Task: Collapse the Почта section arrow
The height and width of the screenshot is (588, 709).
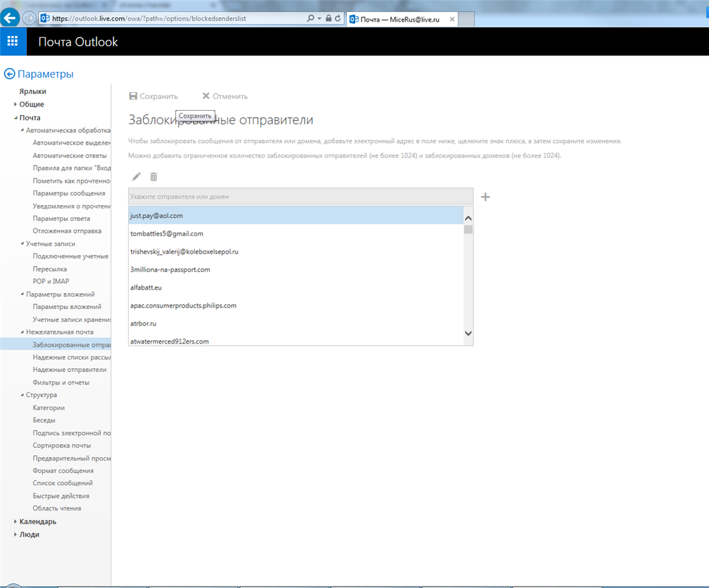Action: [x=15, y=118]
